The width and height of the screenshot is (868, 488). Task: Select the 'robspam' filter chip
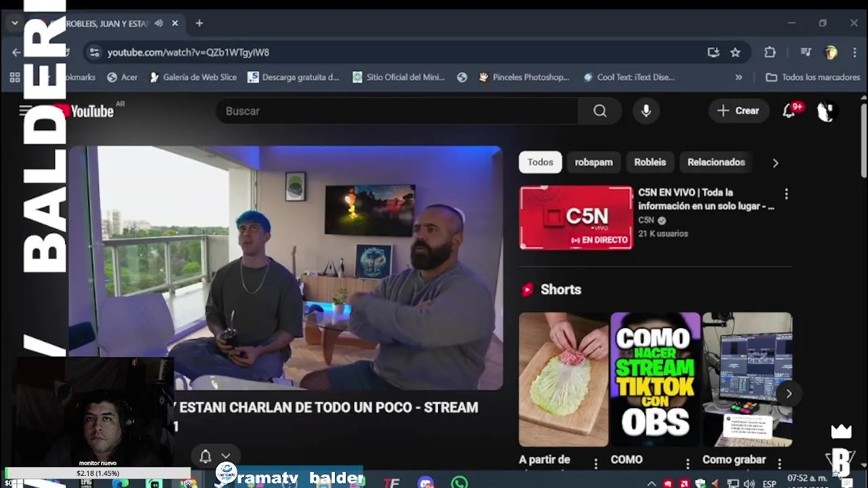coord(594,162)
